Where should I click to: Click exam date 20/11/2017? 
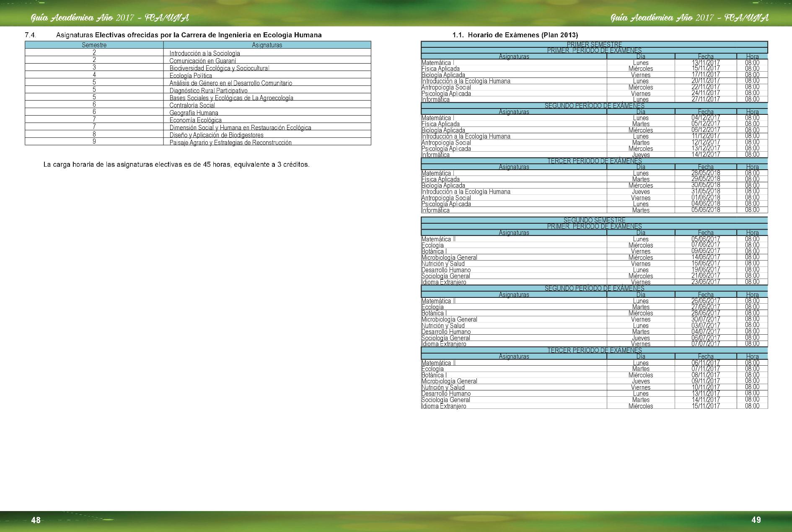coord(706,80)
